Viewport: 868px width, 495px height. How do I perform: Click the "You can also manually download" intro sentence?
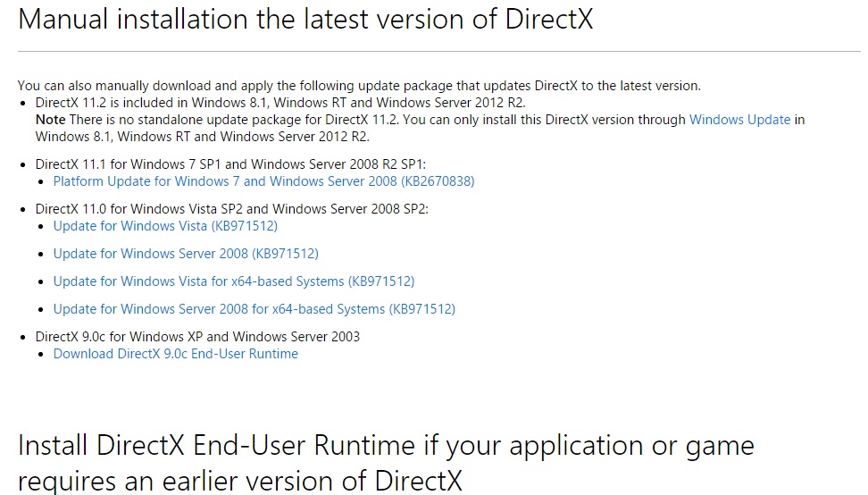click(x=359, y=86)
